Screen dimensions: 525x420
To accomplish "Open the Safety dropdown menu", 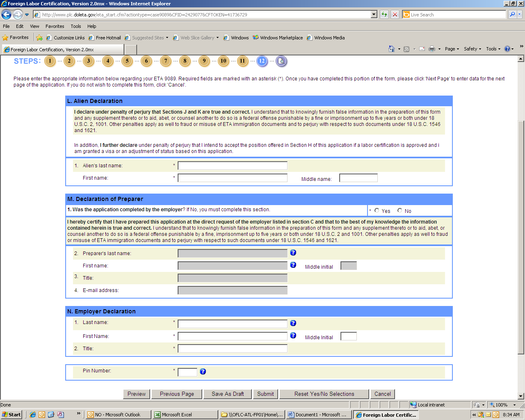I will click(x=472, y=49).
